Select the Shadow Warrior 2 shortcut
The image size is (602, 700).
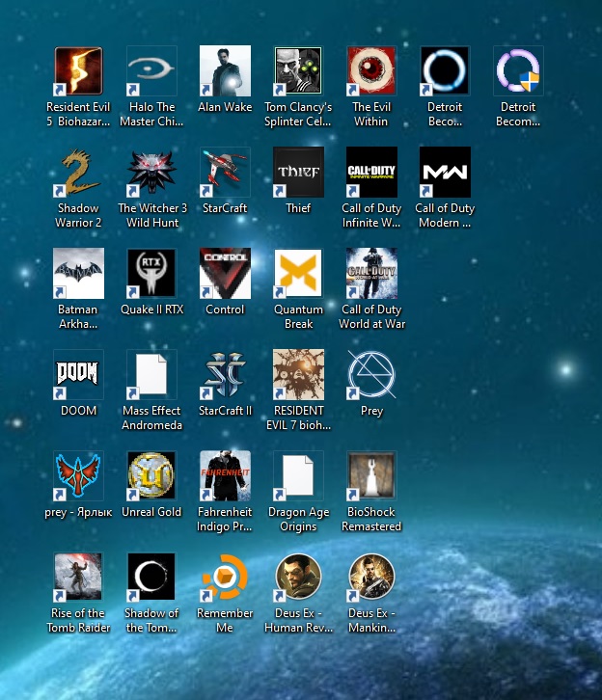[x=78, y=173]
